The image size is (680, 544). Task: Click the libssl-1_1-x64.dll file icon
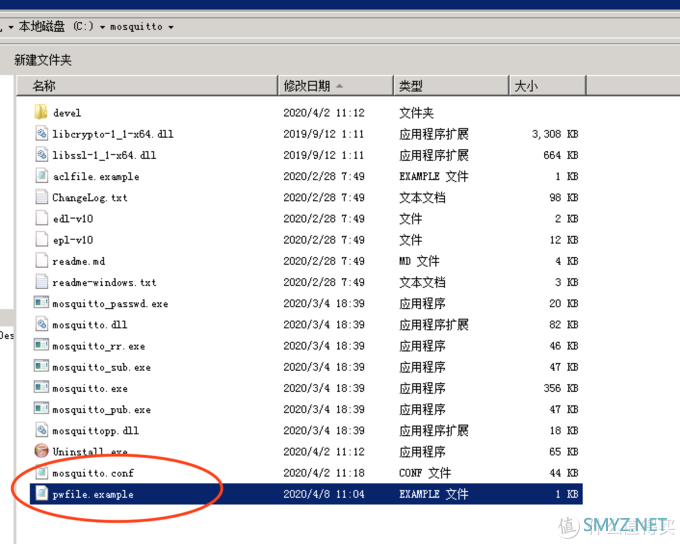pos(41,154)
